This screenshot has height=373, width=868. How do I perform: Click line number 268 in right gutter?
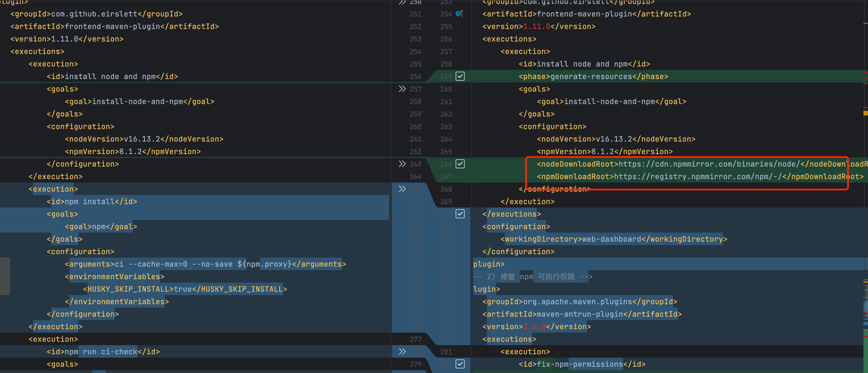point(446,189)
